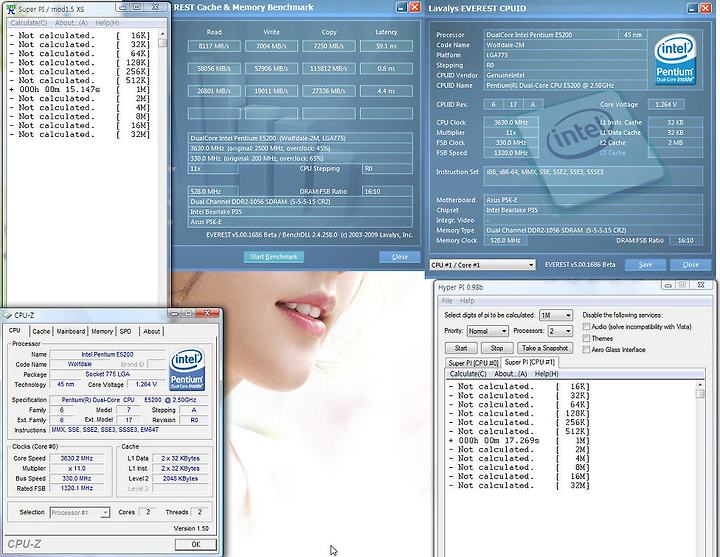720x557 pixels.
Task: Switch to Super PI [CPU #0] tab
Action: [x=473, y=363]
